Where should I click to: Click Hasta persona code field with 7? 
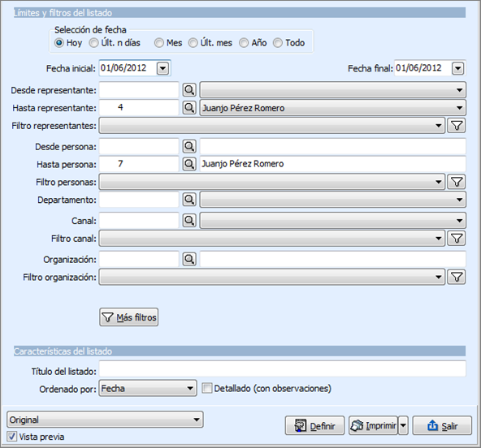[x=139, y=164]
